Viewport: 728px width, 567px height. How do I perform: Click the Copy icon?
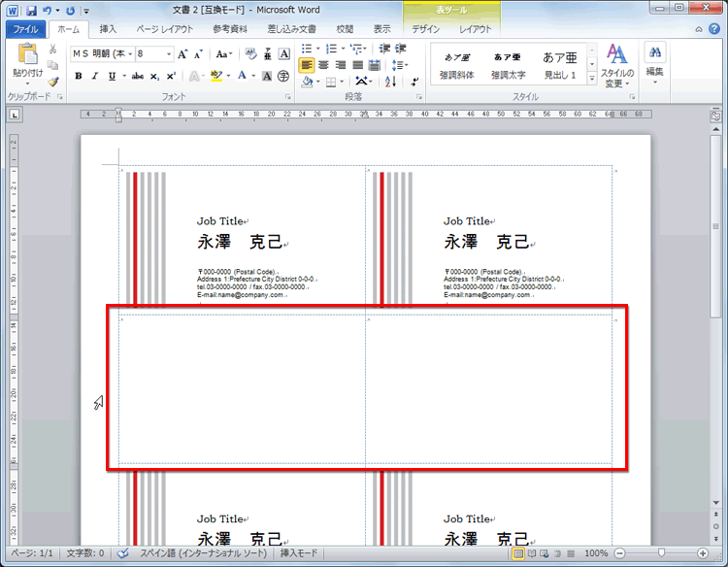(x=53, y=65)
